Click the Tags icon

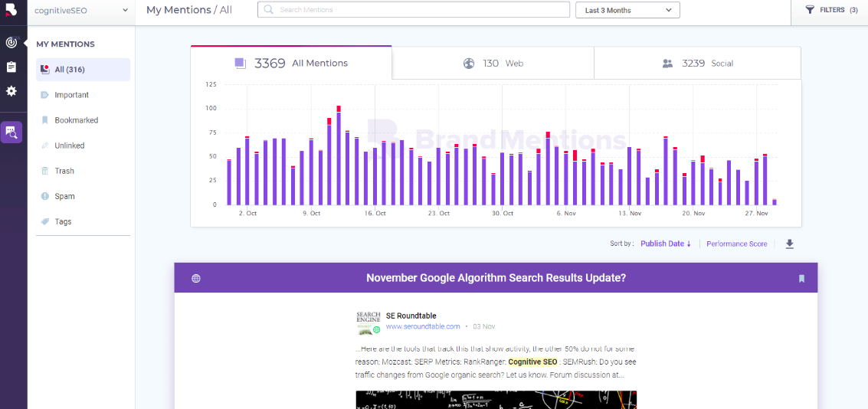click(x=45, y=221)
